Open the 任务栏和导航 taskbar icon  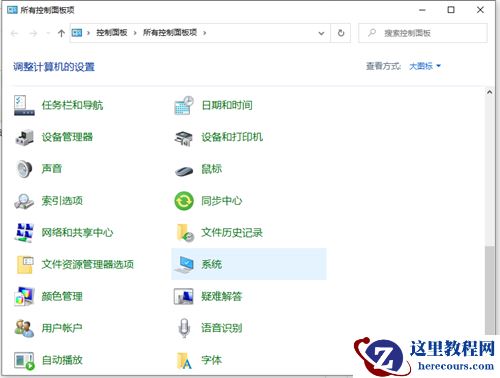[x=24, y=105]
